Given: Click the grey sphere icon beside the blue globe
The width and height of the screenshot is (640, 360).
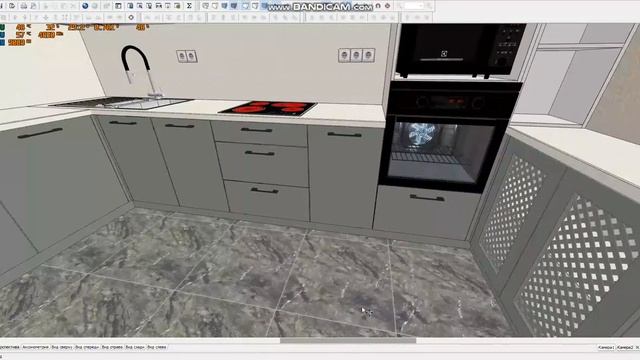Looking at the screenshot, I should click(x=95, y=6).
